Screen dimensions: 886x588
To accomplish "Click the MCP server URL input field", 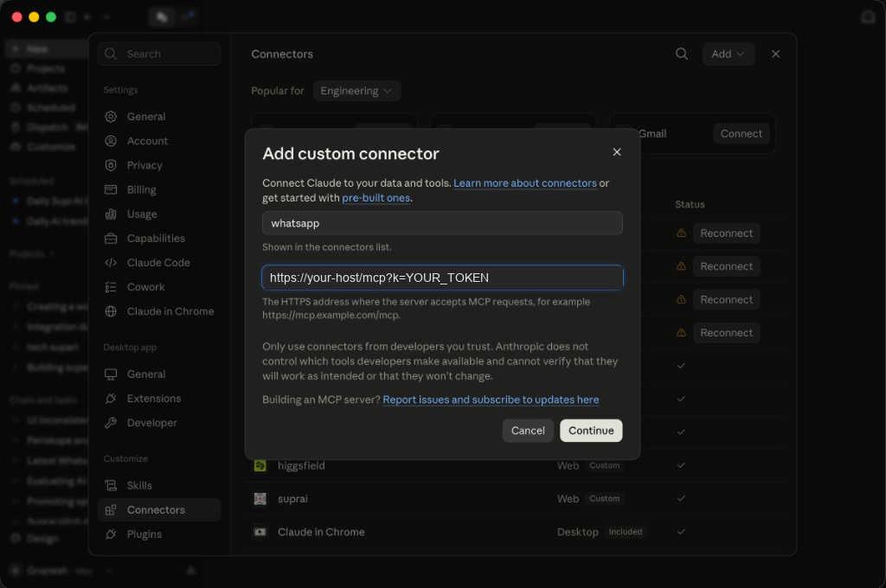I will [442, 278].
